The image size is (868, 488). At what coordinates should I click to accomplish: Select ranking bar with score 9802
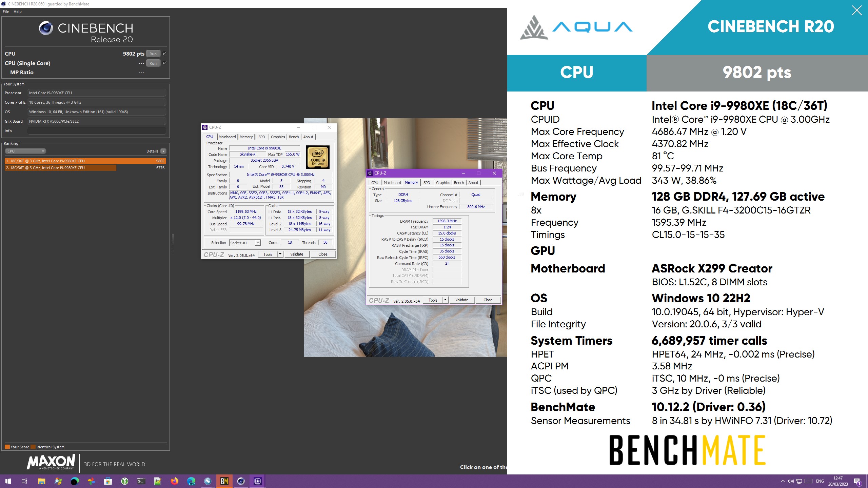85,161
